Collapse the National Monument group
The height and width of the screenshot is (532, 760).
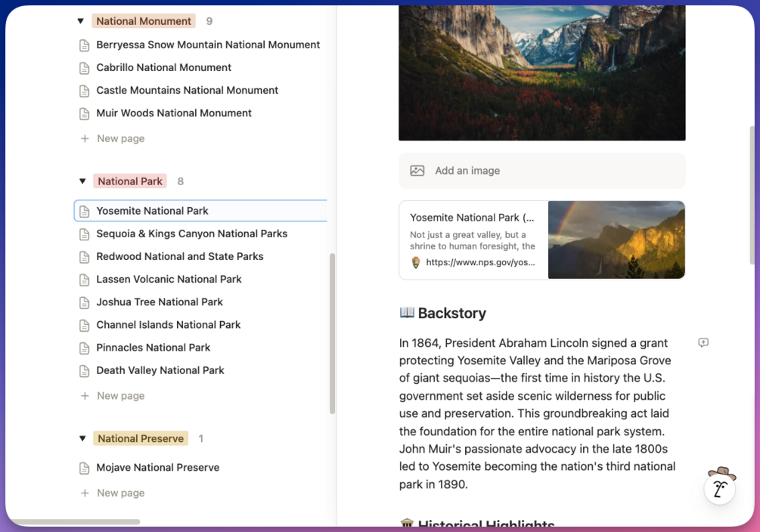[x=80, y=21]
